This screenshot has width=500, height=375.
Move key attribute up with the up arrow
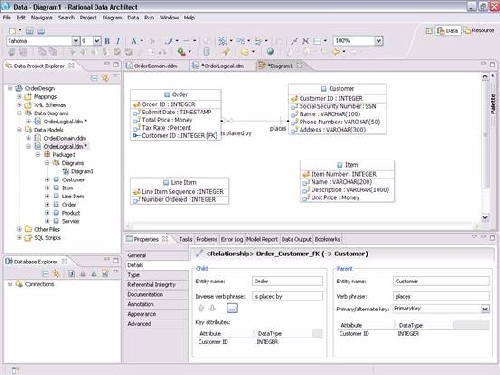click(201, 308)
